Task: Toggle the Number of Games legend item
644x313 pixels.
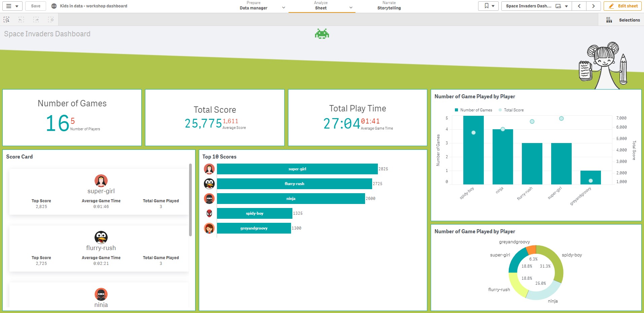Action: tap(473, 110)
